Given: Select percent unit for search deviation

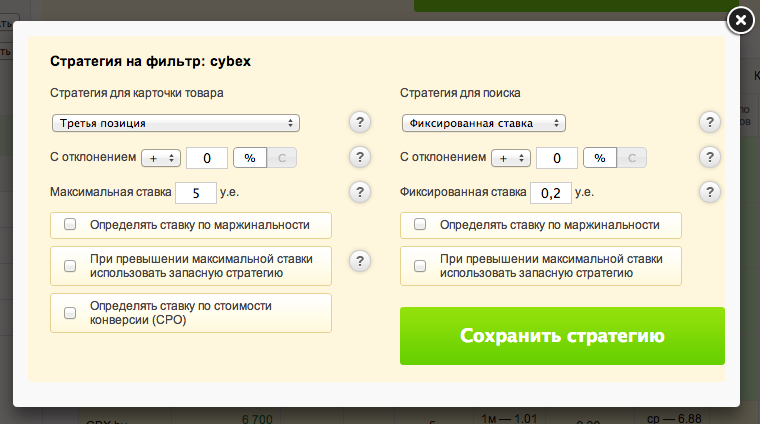Looking at the screenshot, I should 600,158.
